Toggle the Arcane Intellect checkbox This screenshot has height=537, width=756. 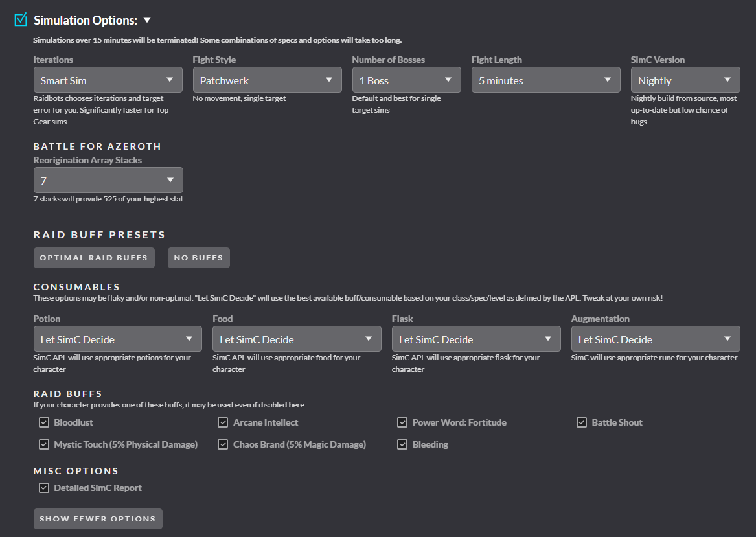(223, 422)
